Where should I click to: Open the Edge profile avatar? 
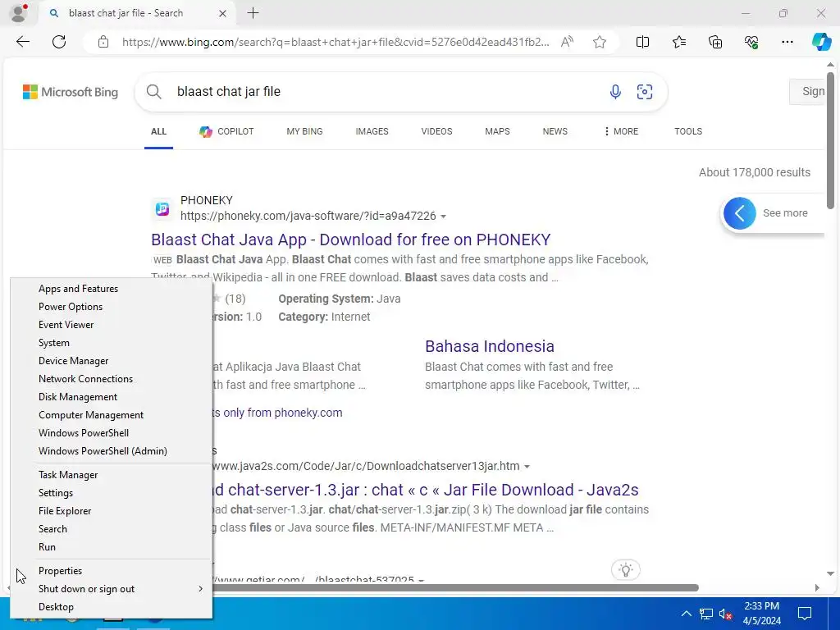19,13
